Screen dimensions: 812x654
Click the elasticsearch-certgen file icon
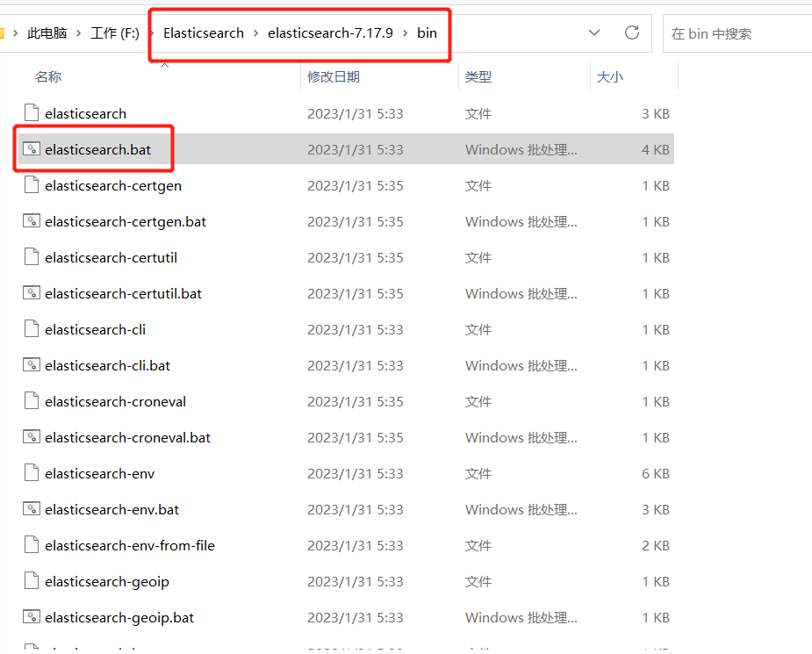pyautogui.click(x=32, y=185)
